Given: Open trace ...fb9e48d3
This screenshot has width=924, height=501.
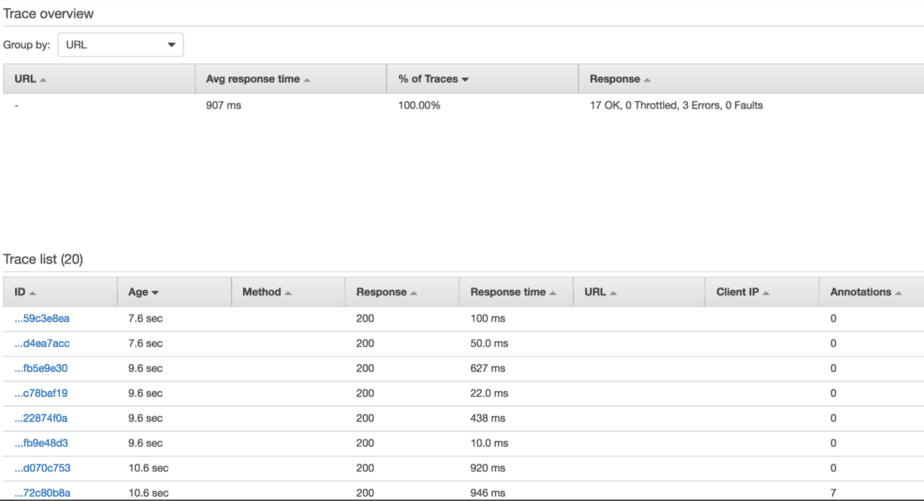Looking at the screenshot, I should click(42, 443).
